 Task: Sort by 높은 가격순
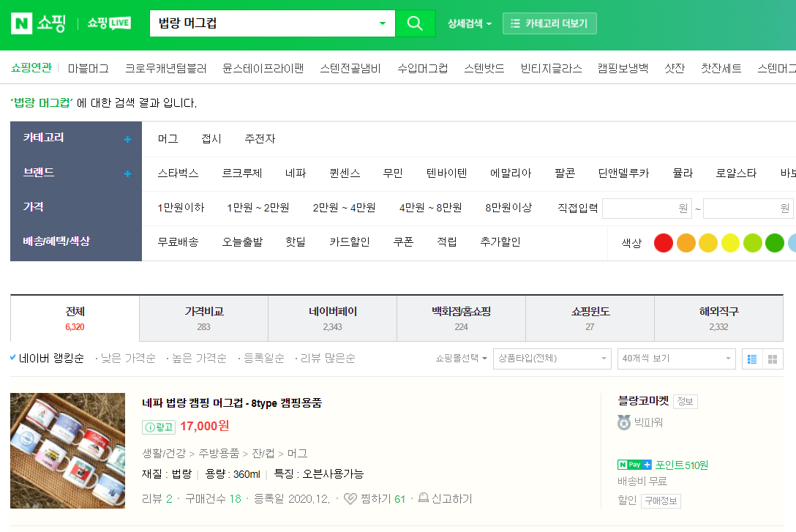[x=200, y=359]
